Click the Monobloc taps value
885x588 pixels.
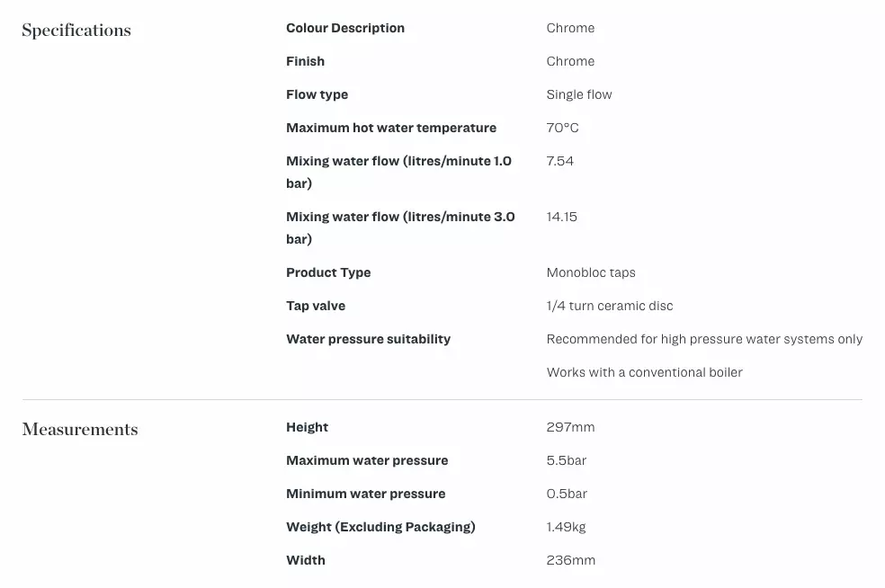(590, 273)
